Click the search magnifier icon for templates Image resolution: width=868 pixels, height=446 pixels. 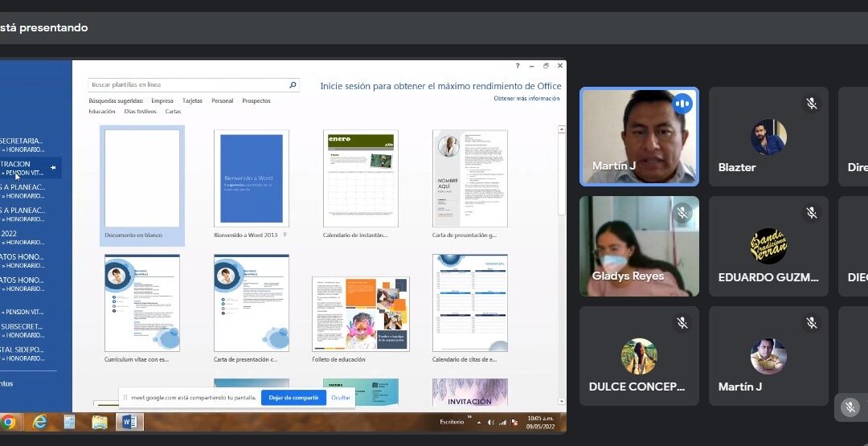coord(293,84)
